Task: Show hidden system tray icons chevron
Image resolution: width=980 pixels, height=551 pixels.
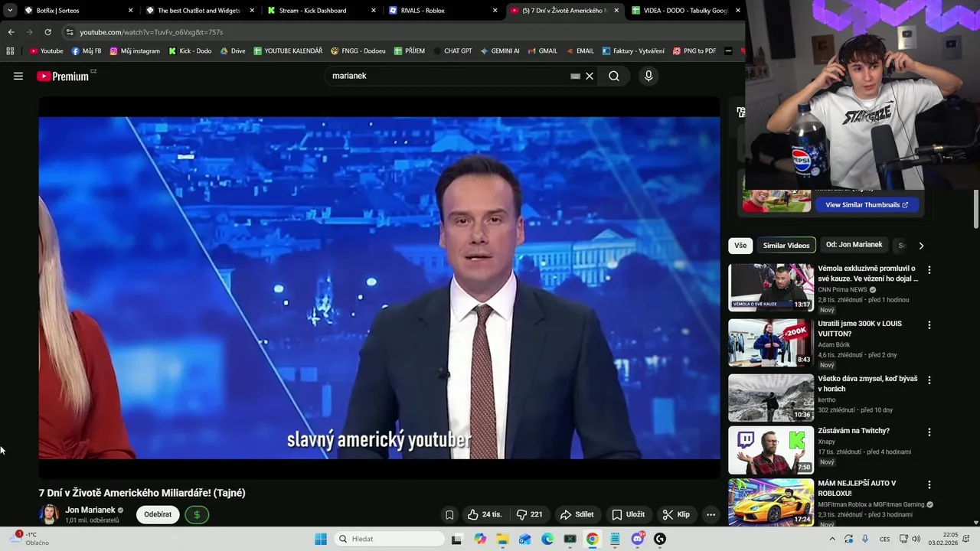Action: click(x=832, y=539)
